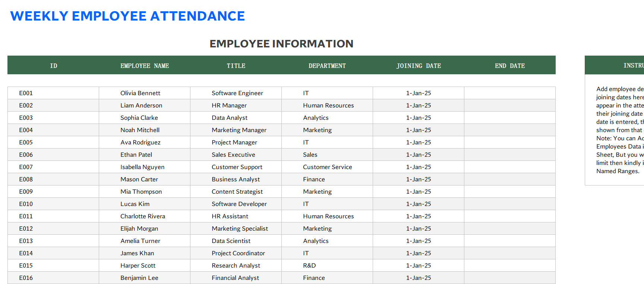Image resolution: width=644 pixels, height=284 pixels.
Task: Select the E012 ID cell
Action: coord(53,228)
